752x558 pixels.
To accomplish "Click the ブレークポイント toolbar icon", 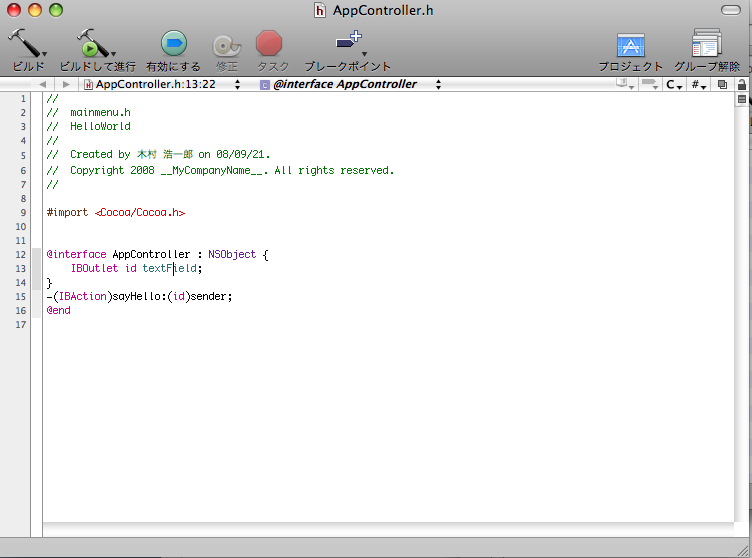I will pyautogui.click(x=349, y=41).
